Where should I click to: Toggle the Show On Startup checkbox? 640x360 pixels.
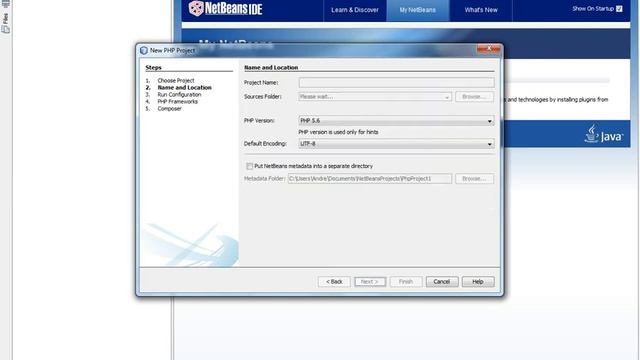(x=619, y=9)
